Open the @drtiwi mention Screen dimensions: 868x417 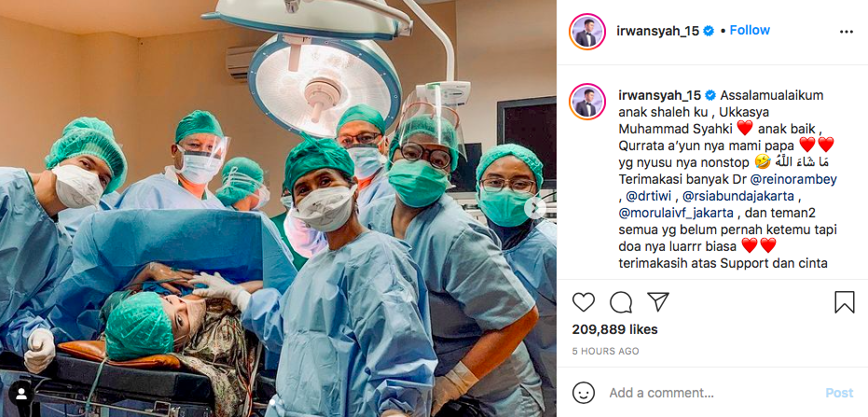(648, 196)
